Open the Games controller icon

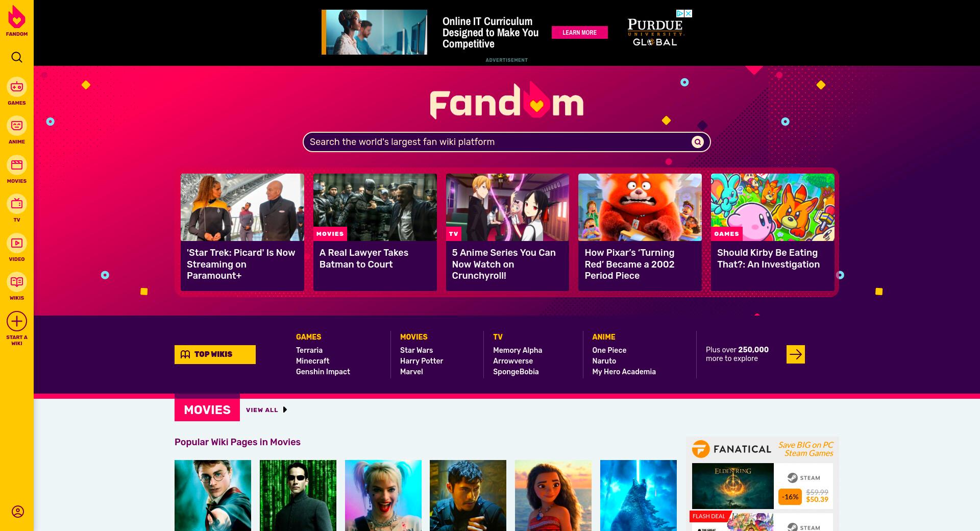click(x=17, y=87)
